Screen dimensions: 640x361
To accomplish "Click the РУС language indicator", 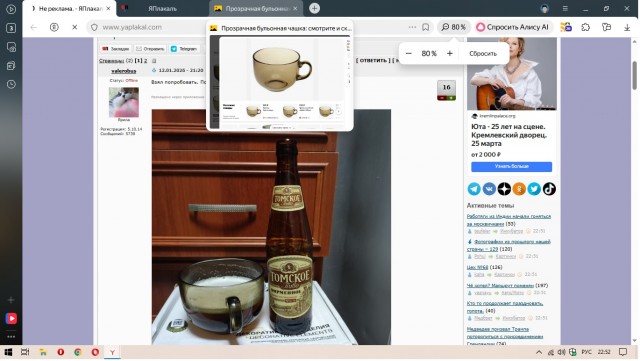I will click(x=586, y=352).
